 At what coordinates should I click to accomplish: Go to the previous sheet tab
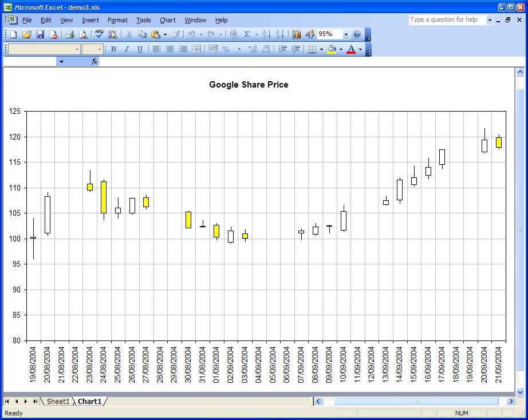click(x=17, y=401)
